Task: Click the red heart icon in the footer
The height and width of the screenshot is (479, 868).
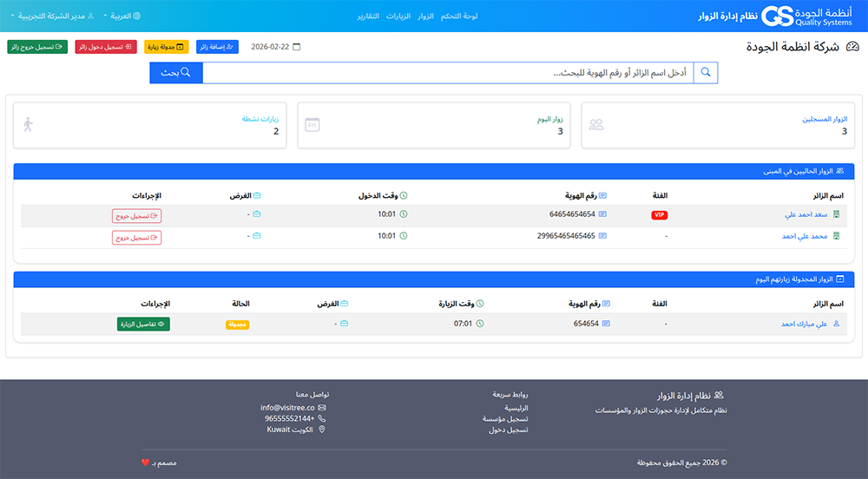Action: coord(145,463)
